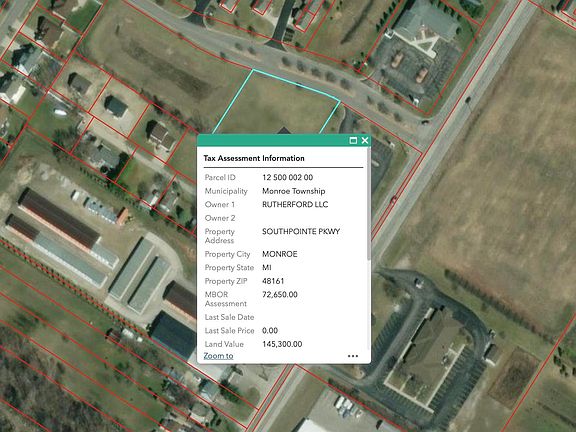This screenshot has height=432, width=576.
Task: Click the Parcel ID value 12 500 002 00
Action: (288, 177)
